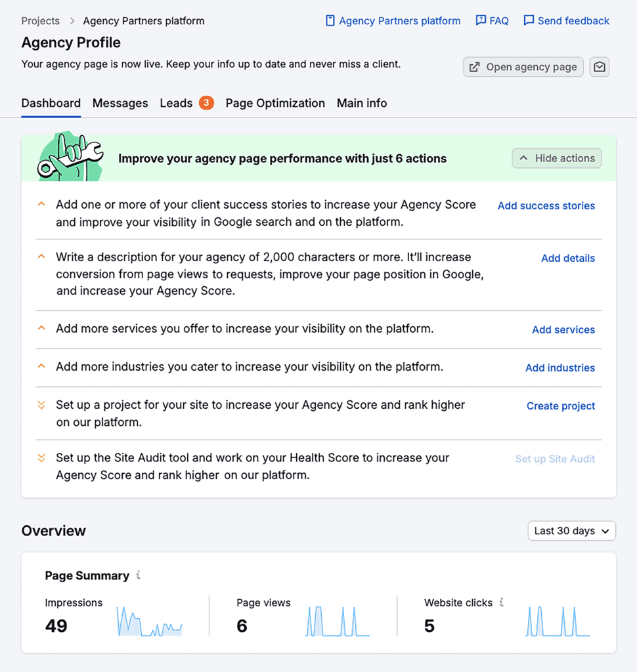This screenshot has height=672, width=637.
Task: Click the info icon next to Page Summary
Action: pyautogui.click(x=139, y=576)
